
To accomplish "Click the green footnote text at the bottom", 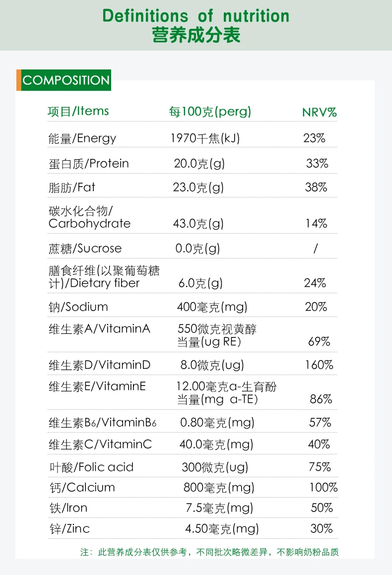I will 209,552.
